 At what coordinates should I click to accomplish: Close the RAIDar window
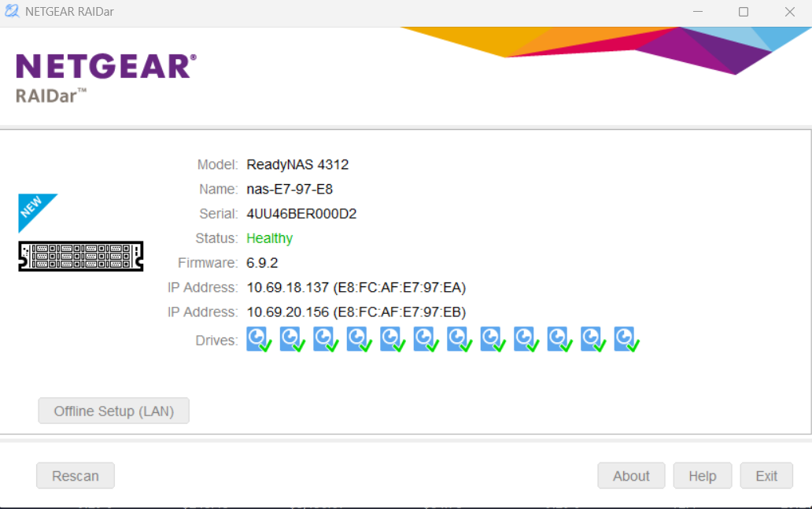789,11
